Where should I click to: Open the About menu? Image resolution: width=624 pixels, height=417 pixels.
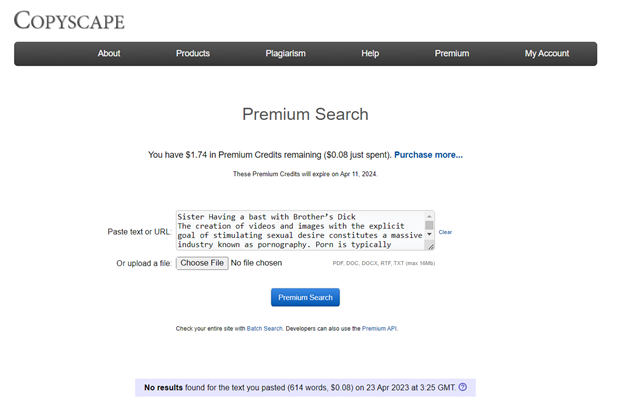tap(109, 54)
